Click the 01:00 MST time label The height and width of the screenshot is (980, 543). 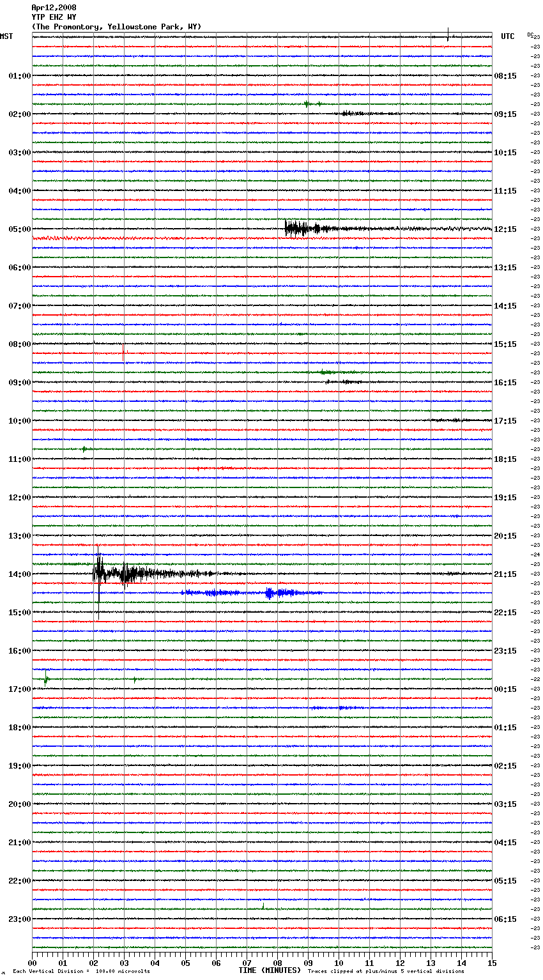pos(20,76)
